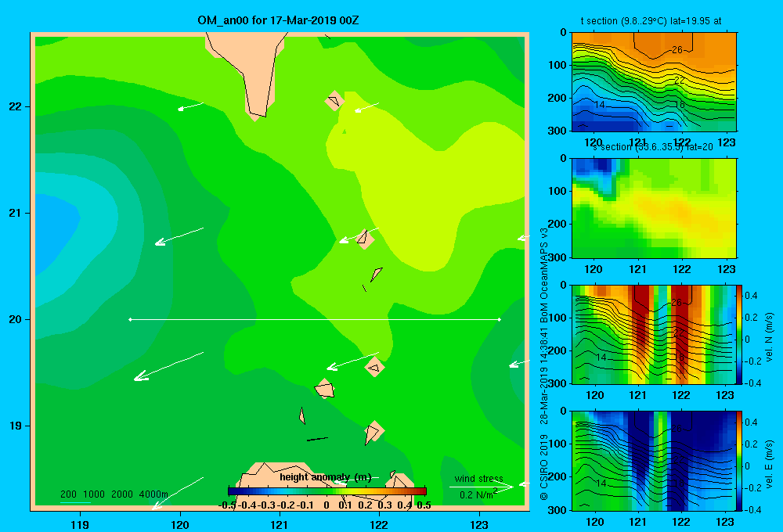
Task: Click the "t section (9.8..29°C) lat=19.95 at" title
Action: pyautogui.click(x=651, y=21)
